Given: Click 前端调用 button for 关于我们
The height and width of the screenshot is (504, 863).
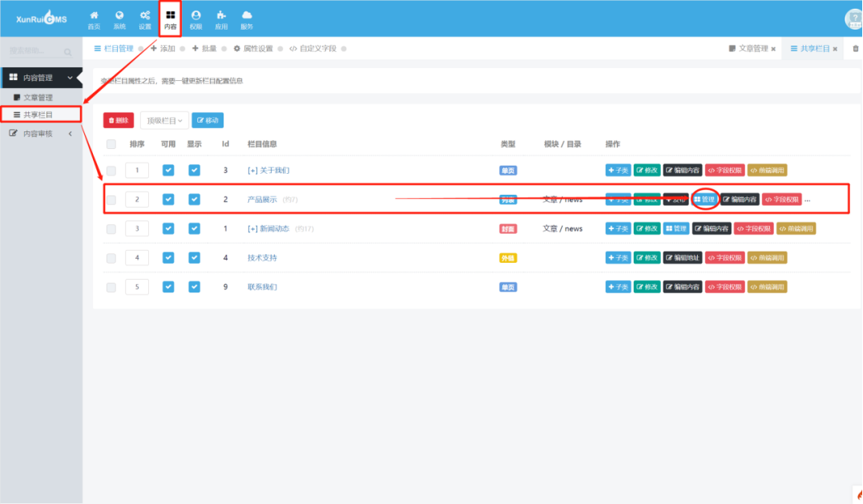Looking at the screenshot, I should click(767, 170).
